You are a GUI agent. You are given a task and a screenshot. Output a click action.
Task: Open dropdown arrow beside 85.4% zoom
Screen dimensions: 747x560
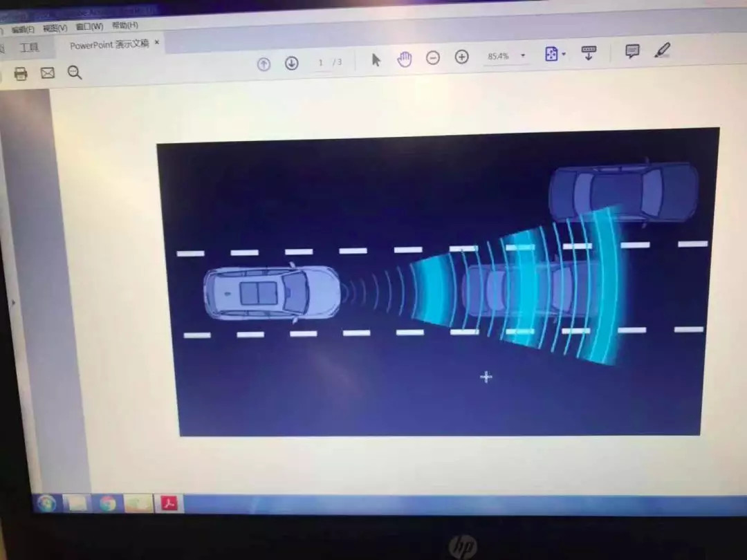pyautogui.click(x=523, y=56)
